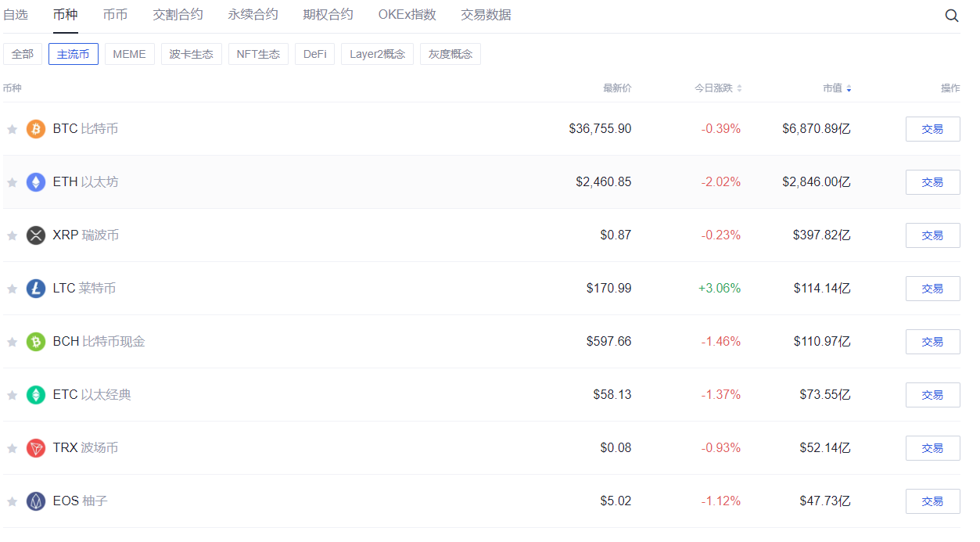This screenshot has width=980, height=542.
Task: Favorite BTC with its star
Action: point(12,129)
